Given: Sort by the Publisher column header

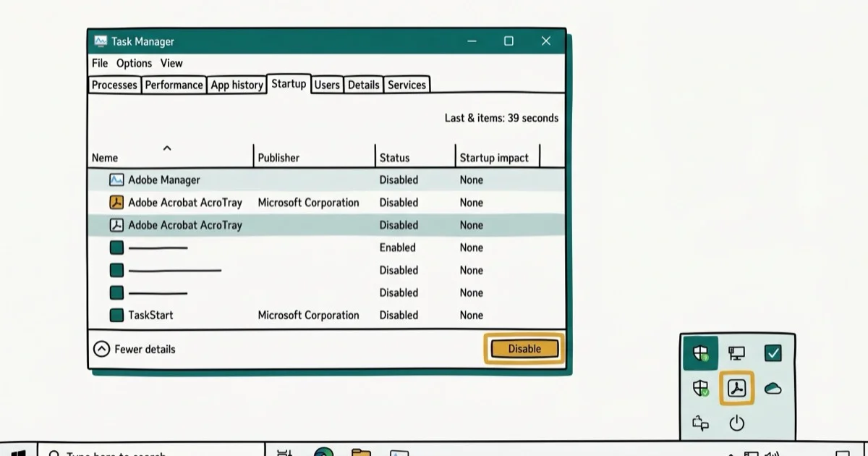Looking at the screenshot, I should coord(278,158).
